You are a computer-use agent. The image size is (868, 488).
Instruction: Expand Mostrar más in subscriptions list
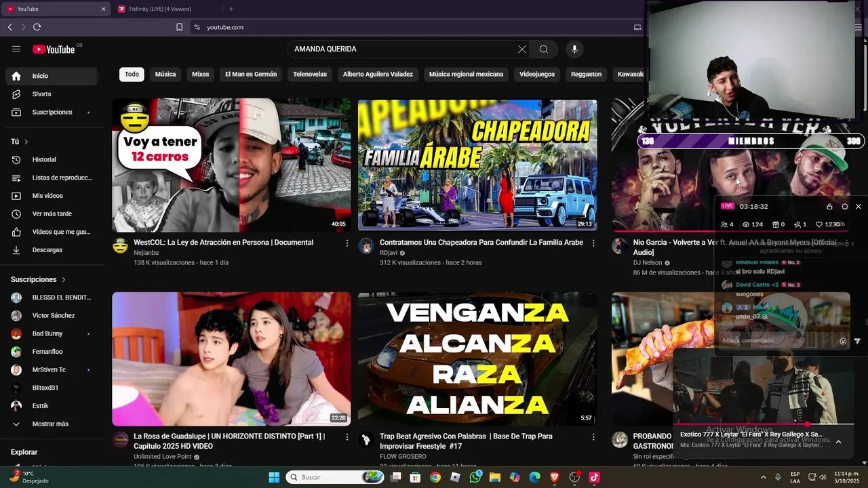coord(49,424)
